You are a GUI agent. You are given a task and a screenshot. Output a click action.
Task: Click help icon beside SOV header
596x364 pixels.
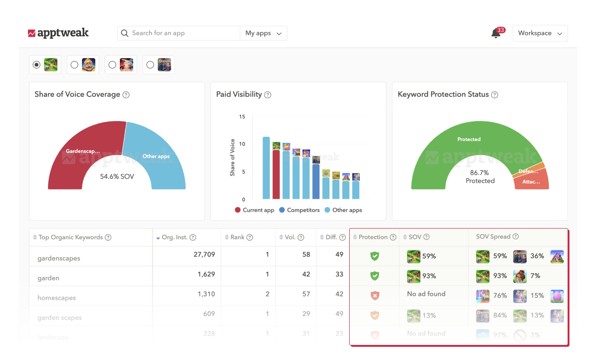(426, 237)
